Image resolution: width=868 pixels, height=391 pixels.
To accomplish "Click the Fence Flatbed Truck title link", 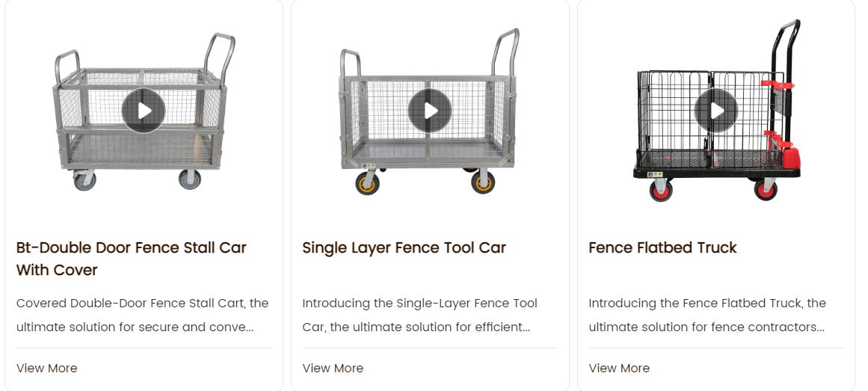I will pos(662,247).
